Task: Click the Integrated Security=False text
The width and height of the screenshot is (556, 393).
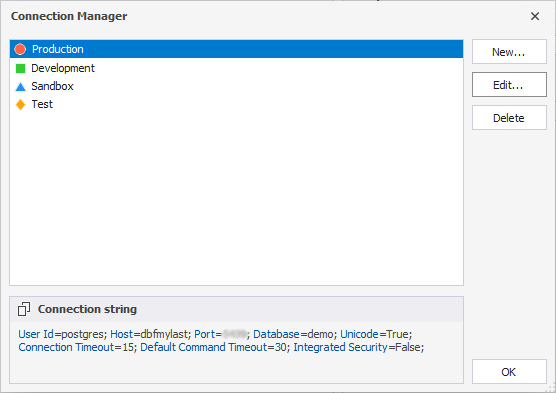Action: pyautogui.click(x=358, y=347)
